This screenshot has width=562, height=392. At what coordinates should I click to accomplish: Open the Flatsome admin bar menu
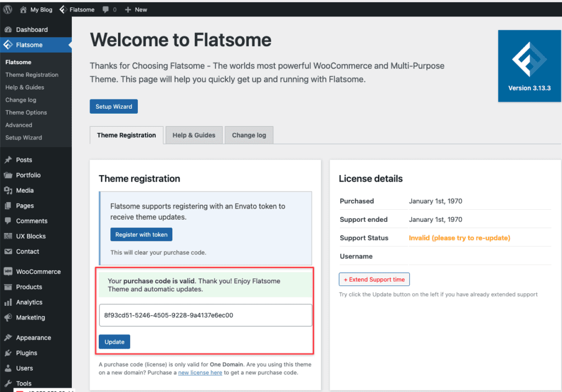77,10
